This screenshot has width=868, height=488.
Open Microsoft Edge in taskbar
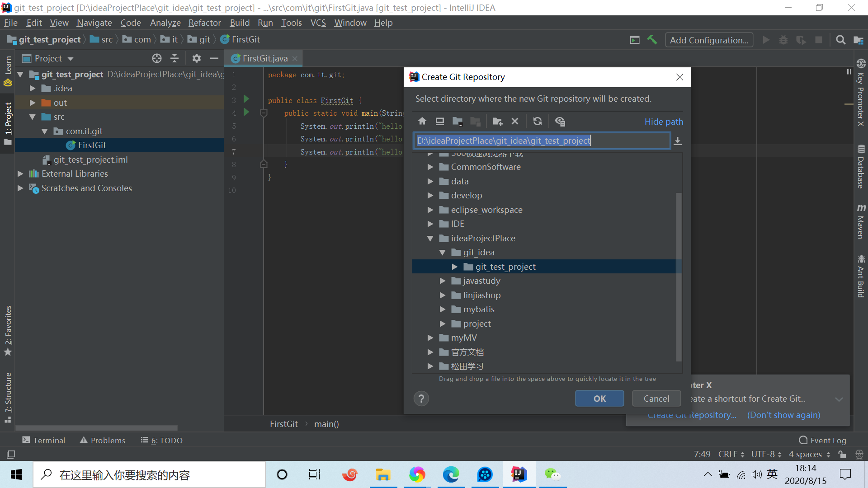(451, 474)
